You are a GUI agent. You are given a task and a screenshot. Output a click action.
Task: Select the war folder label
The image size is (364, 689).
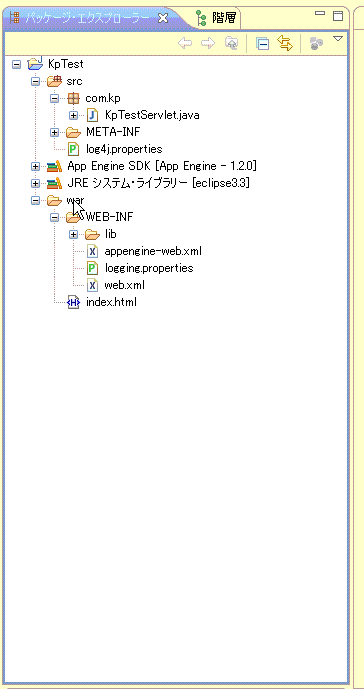(x=75, y=200)
